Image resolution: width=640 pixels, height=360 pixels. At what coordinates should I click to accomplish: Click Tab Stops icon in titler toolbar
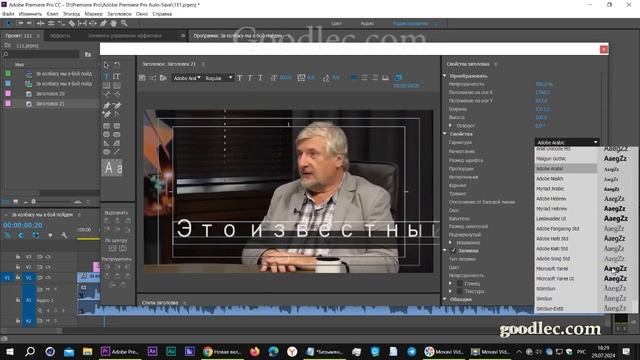(385, 78)
